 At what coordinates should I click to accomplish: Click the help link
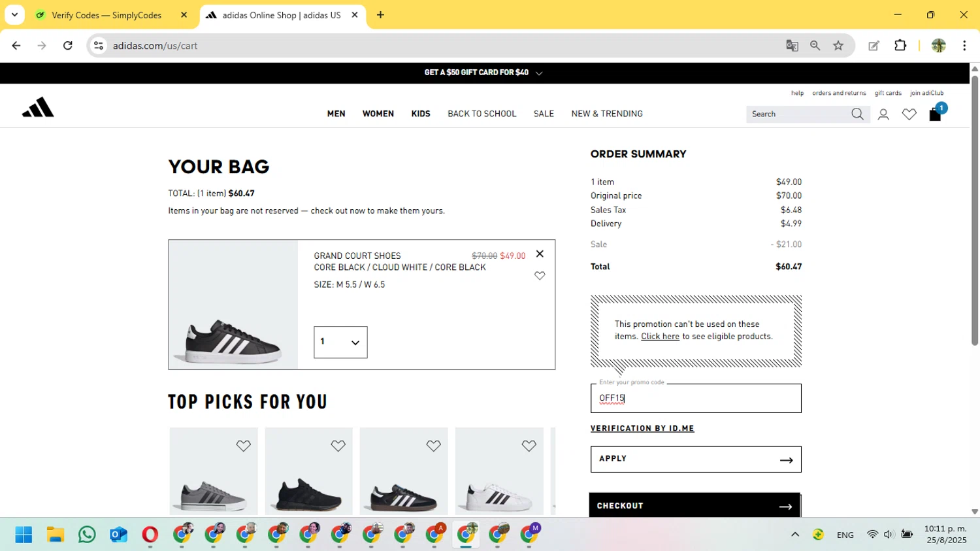click(x=797, y=93)
